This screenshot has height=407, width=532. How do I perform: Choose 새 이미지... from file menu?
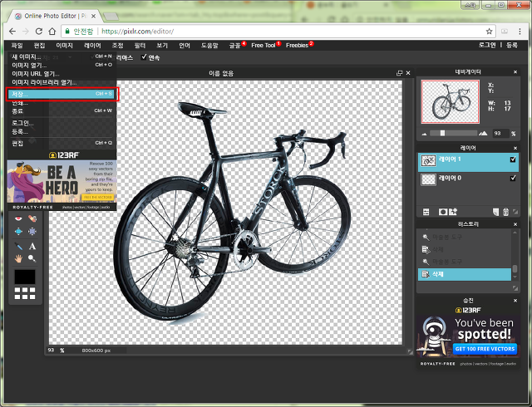pos(62,56)
